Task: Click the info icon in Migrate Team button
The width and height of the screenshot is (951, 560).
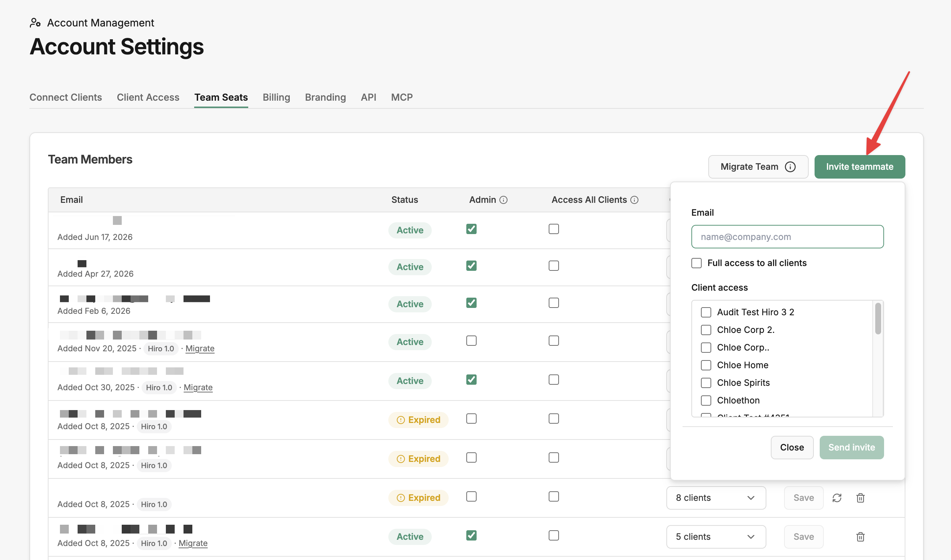Action: pyautogui.click(x=790, y=167)
